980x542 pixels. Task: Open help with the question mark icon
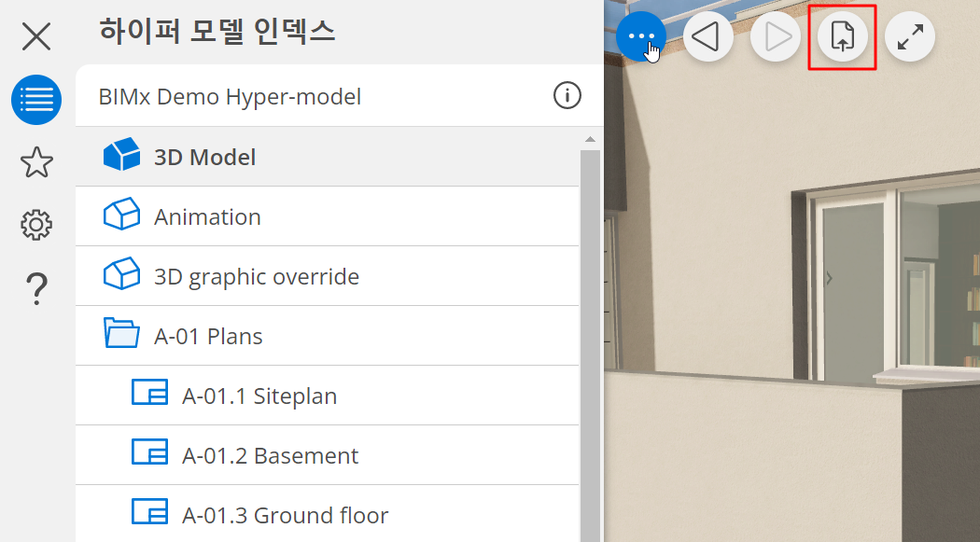[x=36, y=288]
